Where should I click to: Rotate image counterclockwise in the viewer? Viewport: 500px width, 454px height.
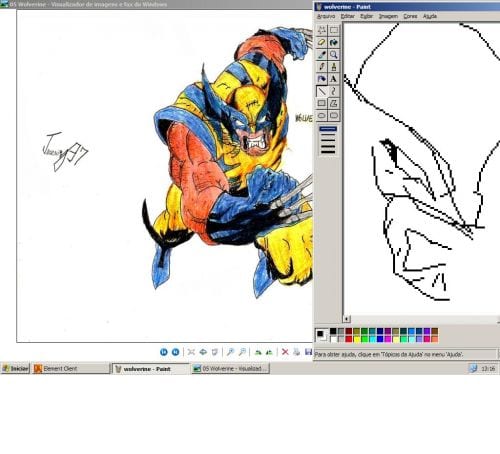pos(269,352)
